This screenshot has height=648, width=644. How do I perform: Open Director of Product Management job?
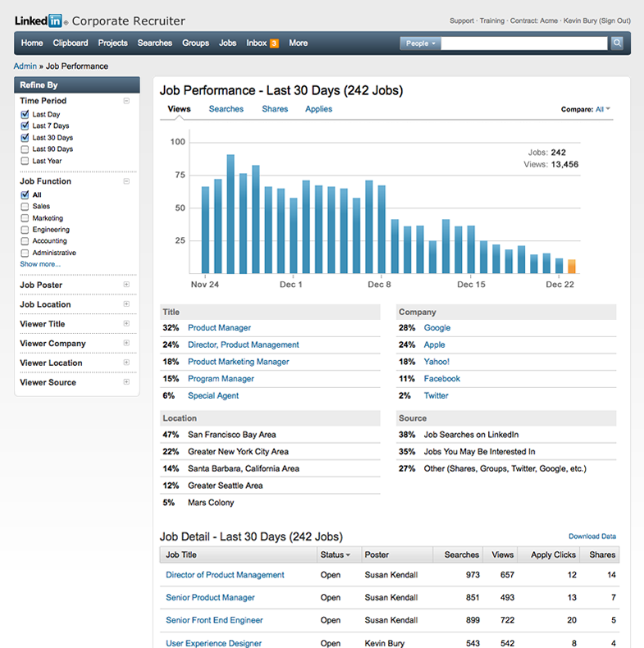225,575
